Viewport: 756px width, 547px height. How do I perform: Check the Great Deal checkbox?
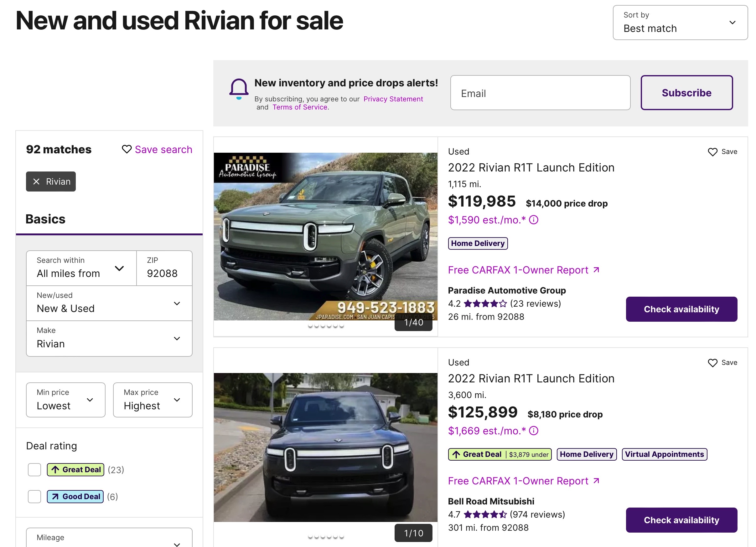pos(34,470)
